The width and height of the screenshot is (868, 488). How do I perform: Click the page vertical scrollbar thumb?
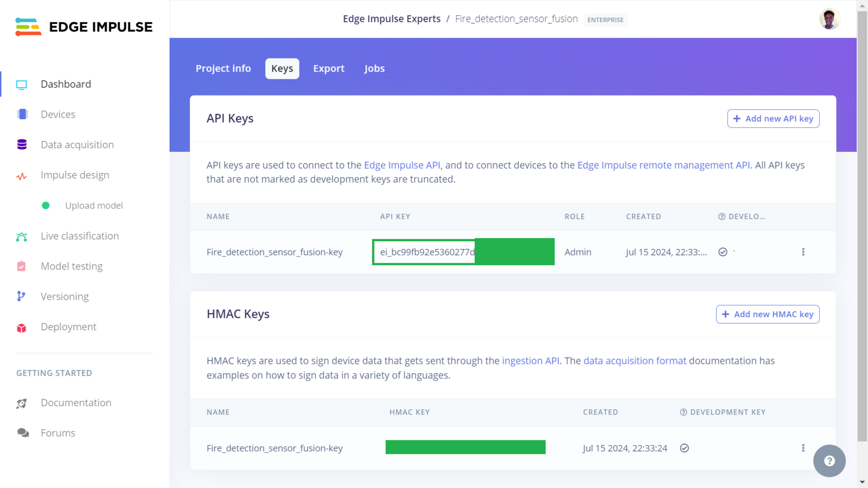(x=862, y=227)
